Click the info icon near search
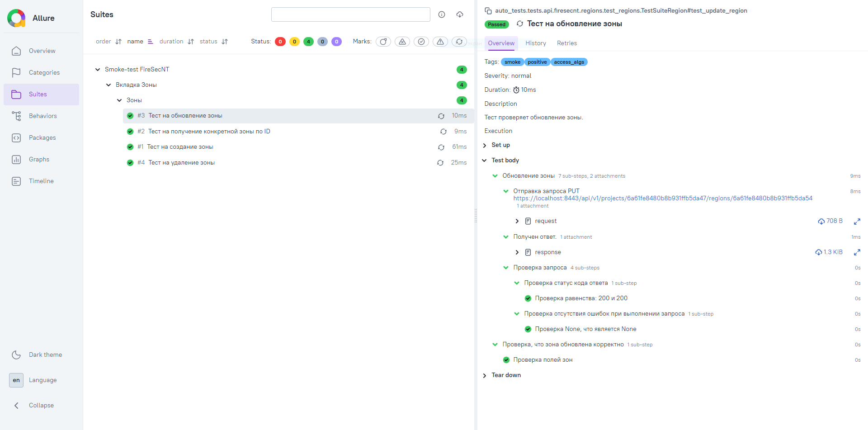The image size is (868, 430). click(x=442, y=14)
